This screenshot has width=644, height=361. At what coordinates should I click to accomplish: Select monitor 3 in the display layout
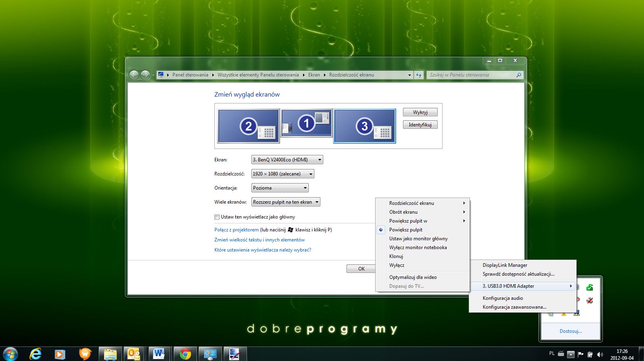364,126
